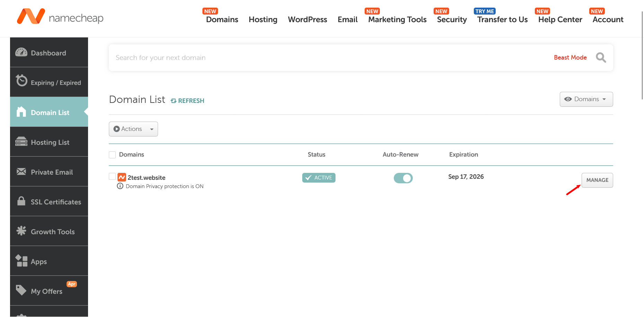The height and width of the screenshot is (317, 644).
Task: Open Private Email in sidebar
Action: [x=49, y=171]
